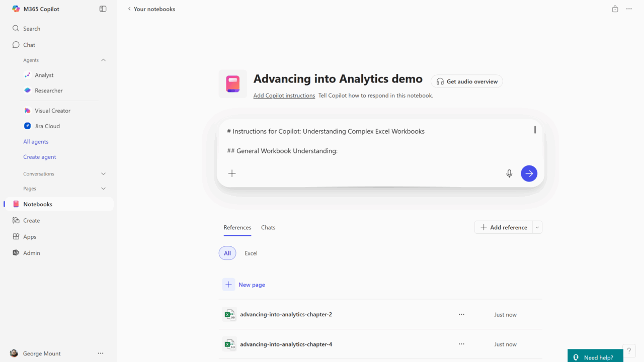Open Notebooks in the sidebar
This screenshot has width=644, height=362.
38,204
